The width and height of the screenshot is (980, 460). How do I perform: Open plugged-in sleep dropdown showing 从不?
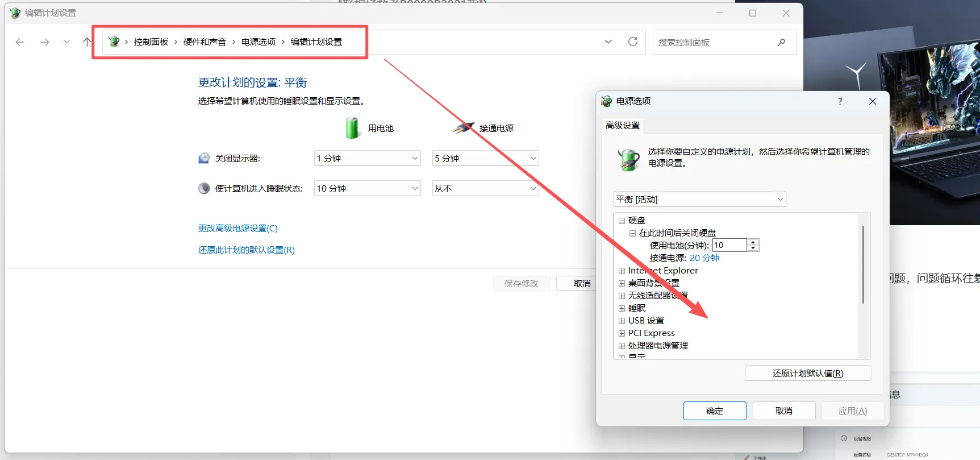pyautogui.click(x=485, y=189)
